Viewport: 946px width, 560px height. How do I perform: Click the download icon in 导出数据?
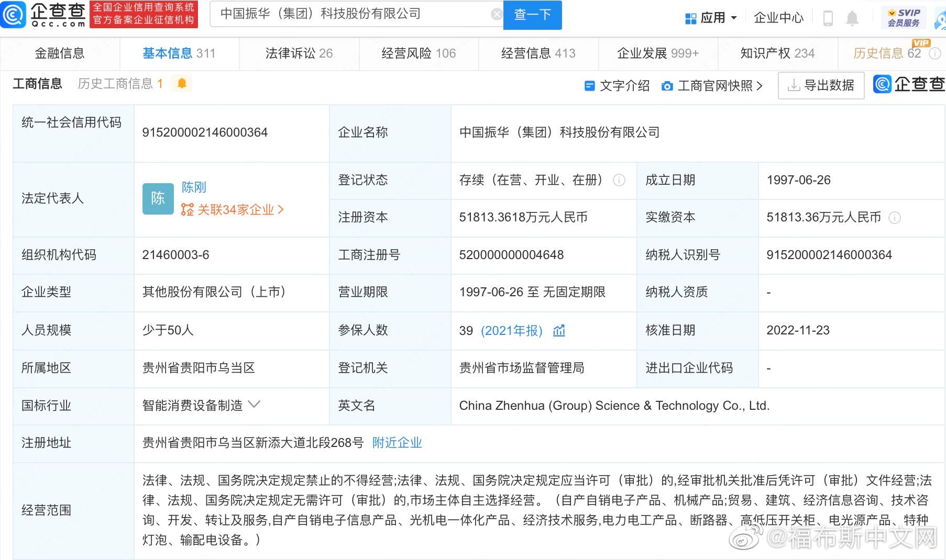tap(794, 85)
